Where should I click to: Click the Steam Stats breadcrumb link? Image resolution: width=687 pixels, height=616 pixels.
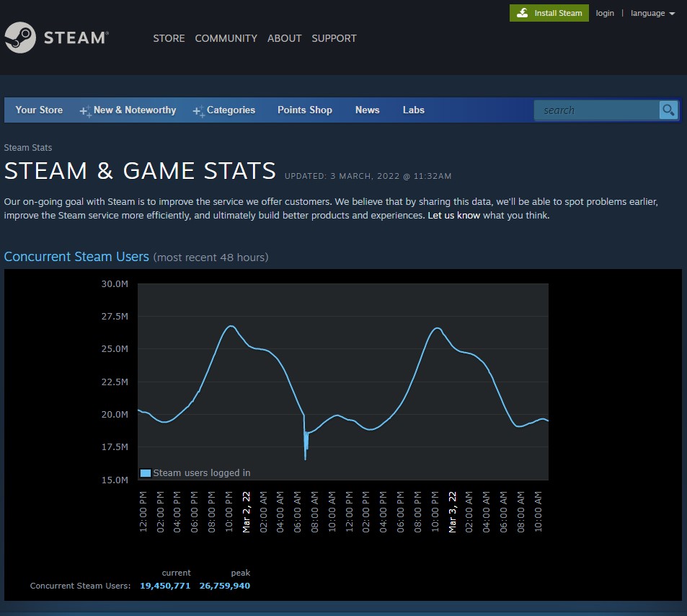[x=28, y=148]
